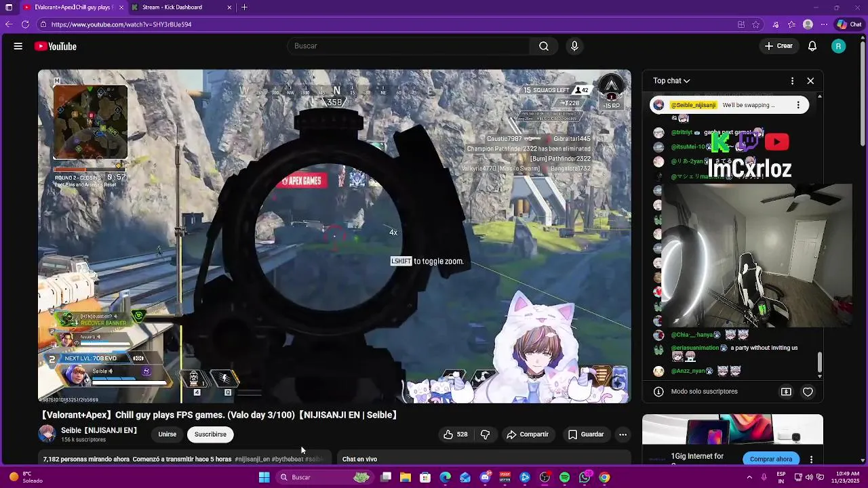Open Discord from taskbar
This screenshot has width=868, height=488.
click(x=485, y=477)
